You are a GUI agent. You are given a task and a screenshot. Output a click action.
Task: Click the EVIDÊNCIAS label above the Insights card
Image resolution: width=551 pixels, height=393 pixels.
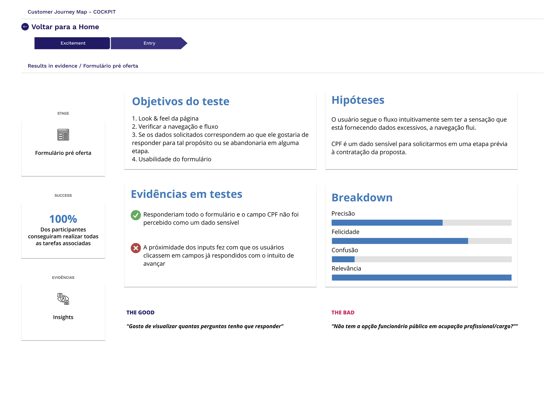coord(63,277)
